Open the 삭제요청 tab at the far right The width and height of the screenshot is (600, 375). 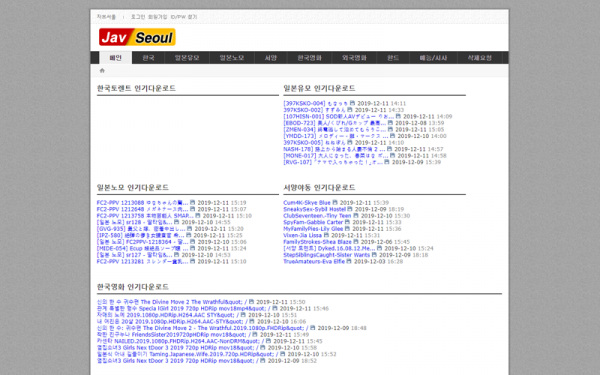479,58
